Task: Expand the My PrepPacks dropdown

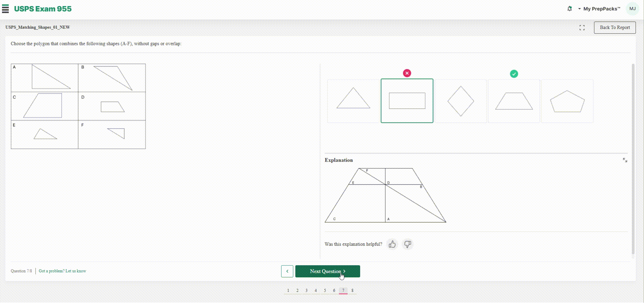Action: tap(599, 9)
